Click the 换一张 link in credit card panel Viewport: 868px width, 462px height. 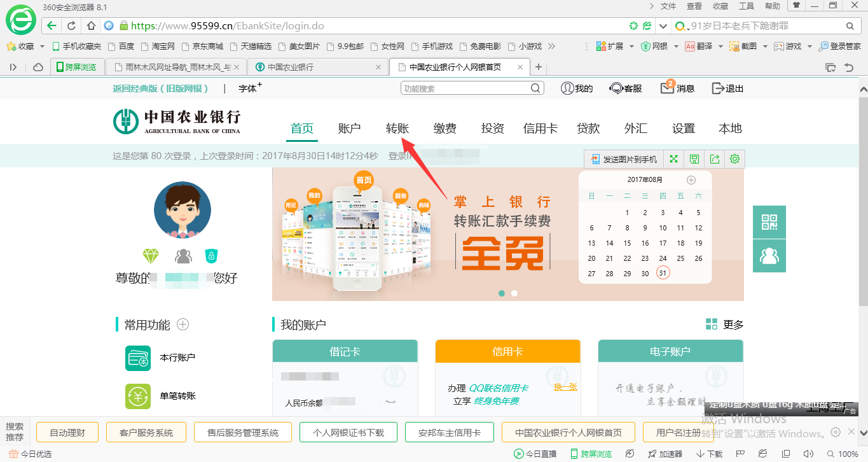(565, 387)
